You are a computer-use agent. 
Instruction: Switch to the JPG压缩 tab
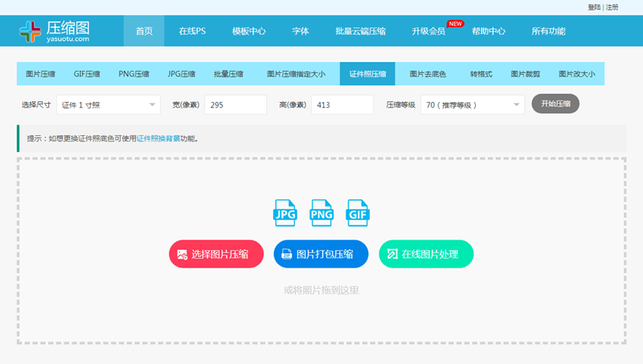[182, 74]
